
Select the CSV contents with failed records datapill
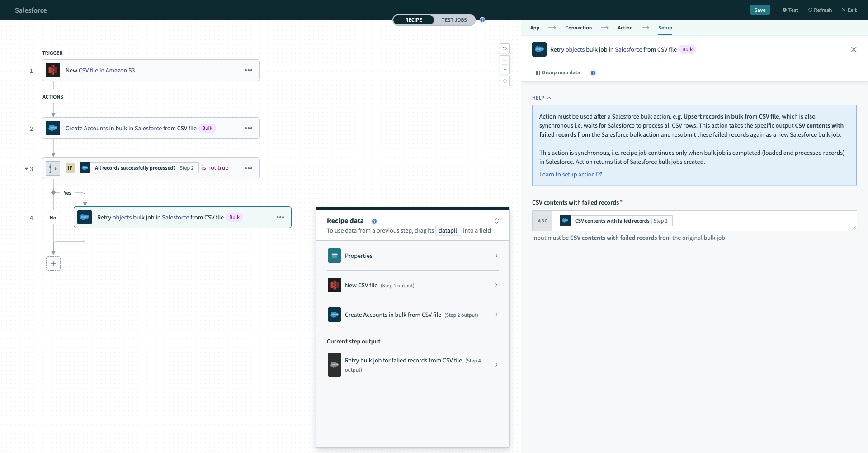point(615,221)
